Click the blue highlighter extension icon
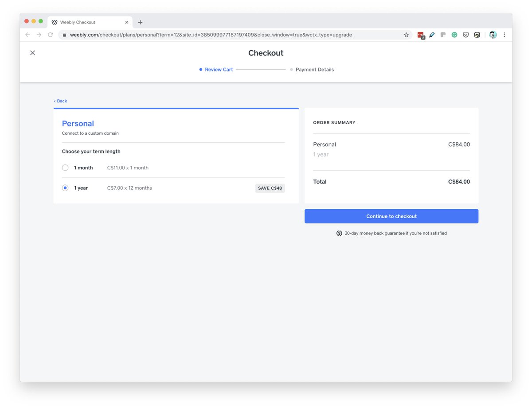The height and width of the screenshot is (408, 532). coord(432,35)
